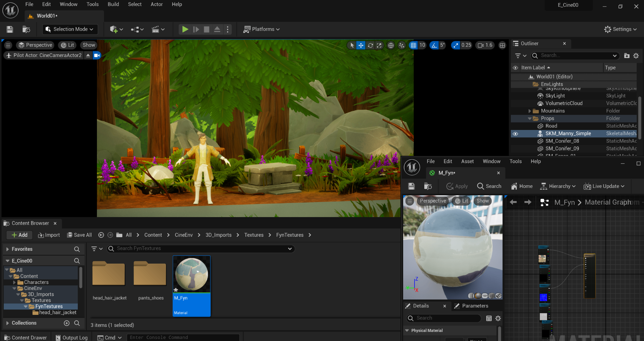Toggle grid snapping in viewport

click(x=414, y=45)
